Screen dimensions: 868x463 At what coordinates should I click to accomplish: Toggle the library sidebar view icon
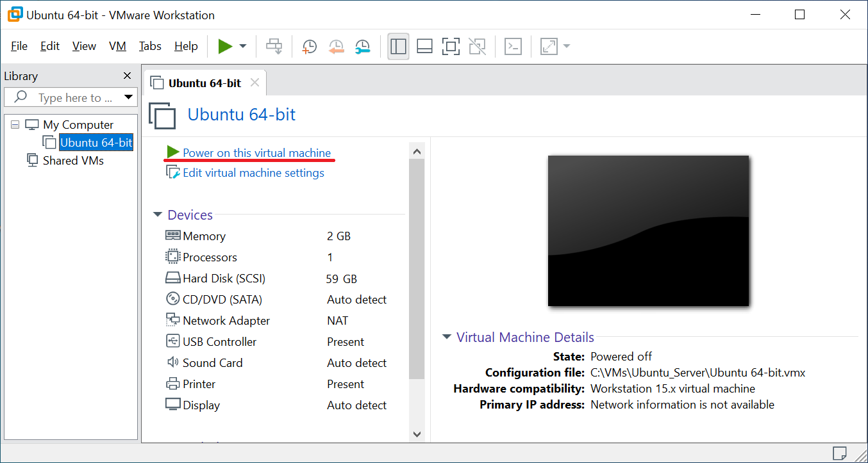(398, 46)
